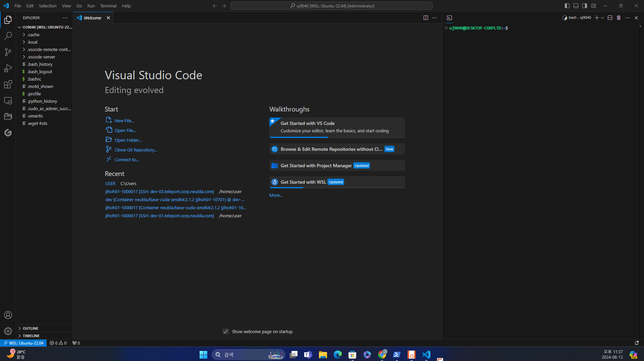The width and height of the screenshot is (644, 361).
Task: Click the Clone Git Repository... link
Action: pyautogui.click(x=136, y=150)
